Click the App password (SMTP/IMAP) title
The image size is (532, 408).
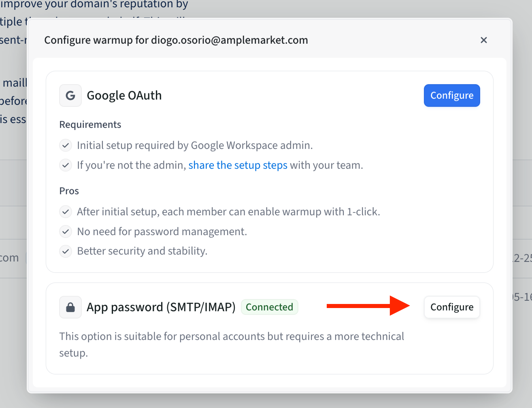161,307
